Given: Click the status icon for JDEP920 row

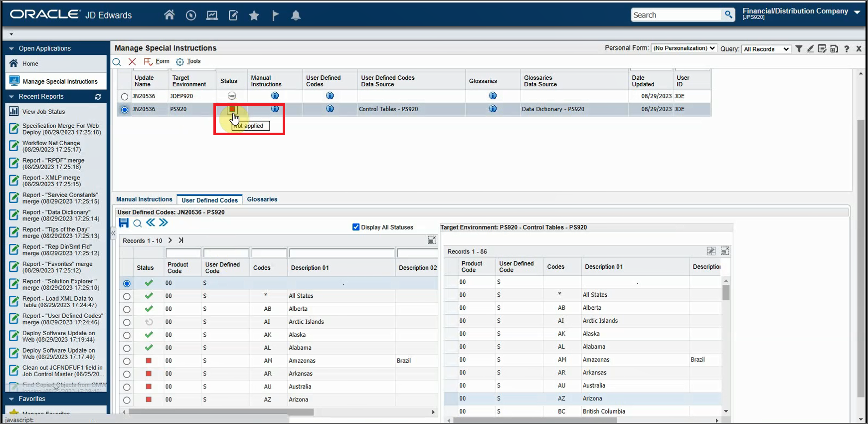Looking at the screenshot, I should click(x=232, y=96).
